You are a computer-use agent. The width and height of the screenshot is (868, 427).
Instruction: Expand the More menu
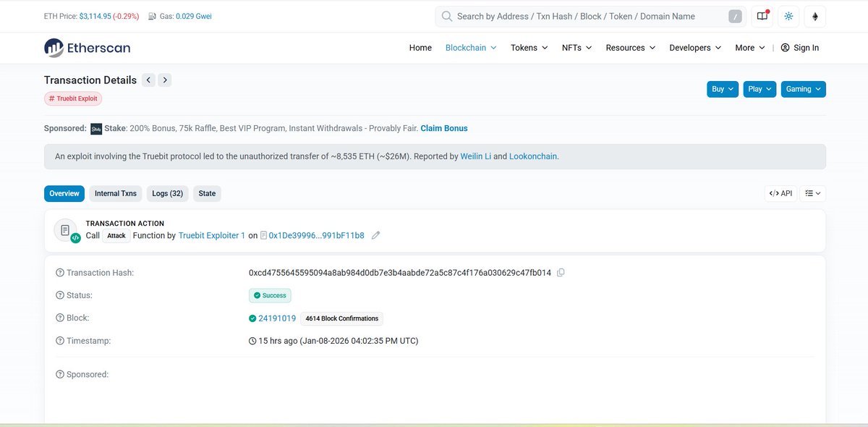[x=750, y=48]
